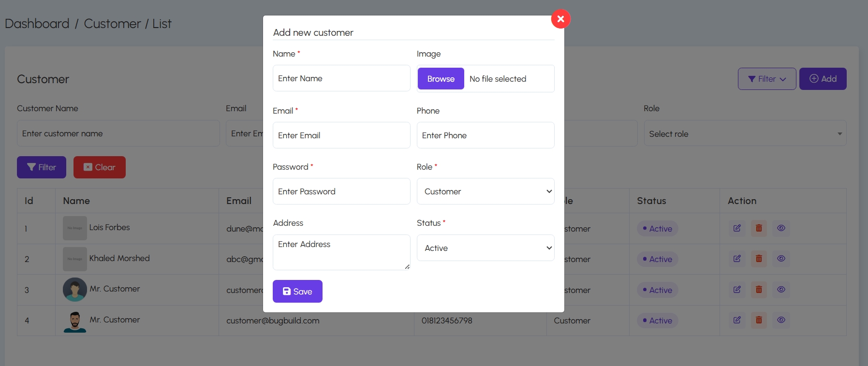Edit the Mr. Customer row with id 3
The width and height of the screenshot is (868, 366).
pos(737,290)
